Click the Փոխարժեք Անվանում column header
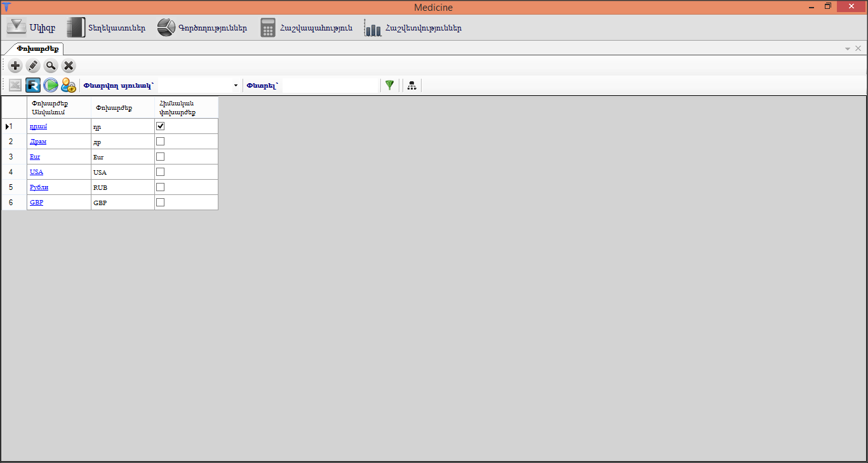Viewport: 868px width, 463px height. tap(59, 107)
